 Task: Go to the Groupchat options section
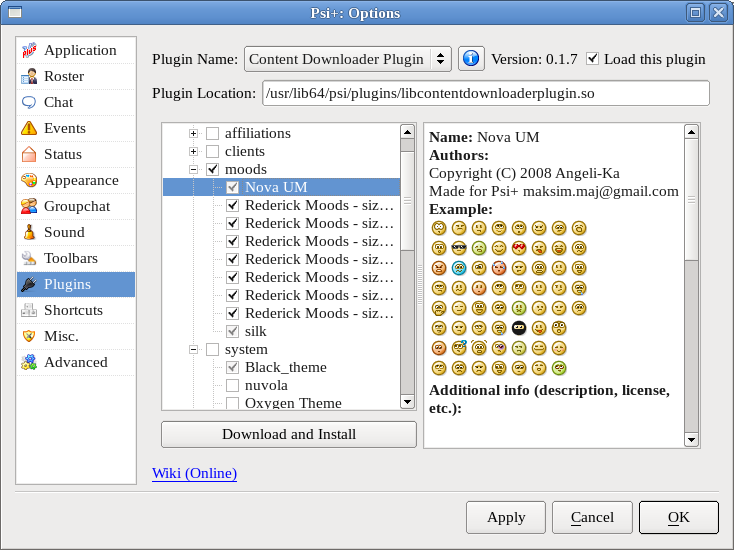point(77,206)
